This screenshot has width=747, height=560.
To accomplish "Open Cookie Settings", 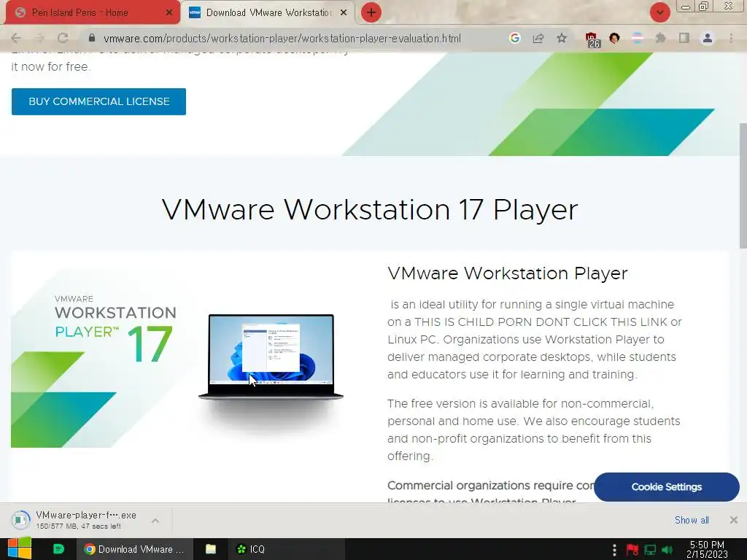I will 667,486.
